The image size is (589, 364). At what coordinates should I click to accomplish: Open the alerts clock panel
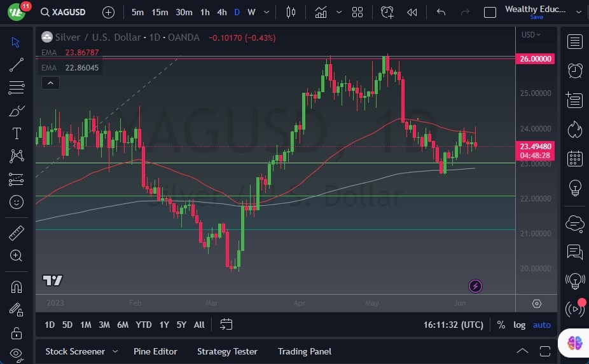575,71
